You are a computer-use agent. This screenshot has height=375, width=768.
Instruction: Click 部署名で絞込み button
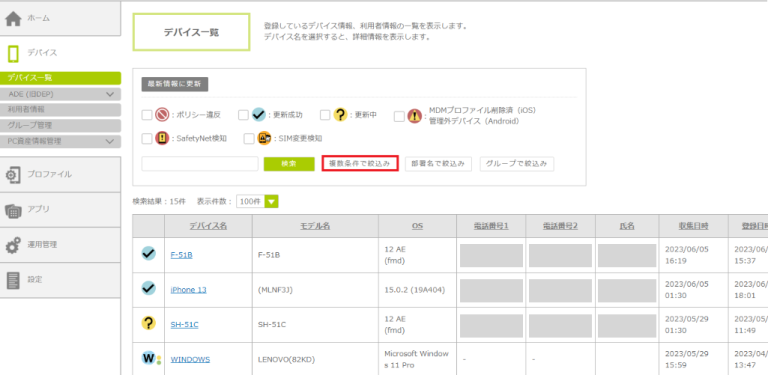click(438, 164)
